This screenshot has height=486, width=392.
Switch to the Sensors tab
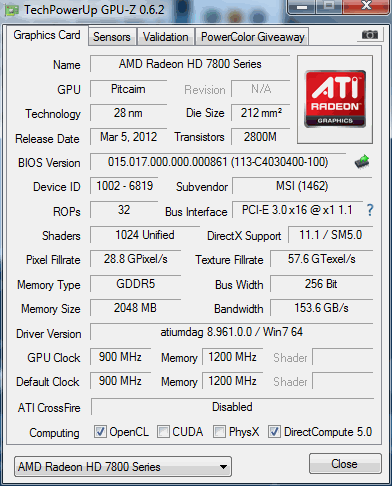click(112, 37)
